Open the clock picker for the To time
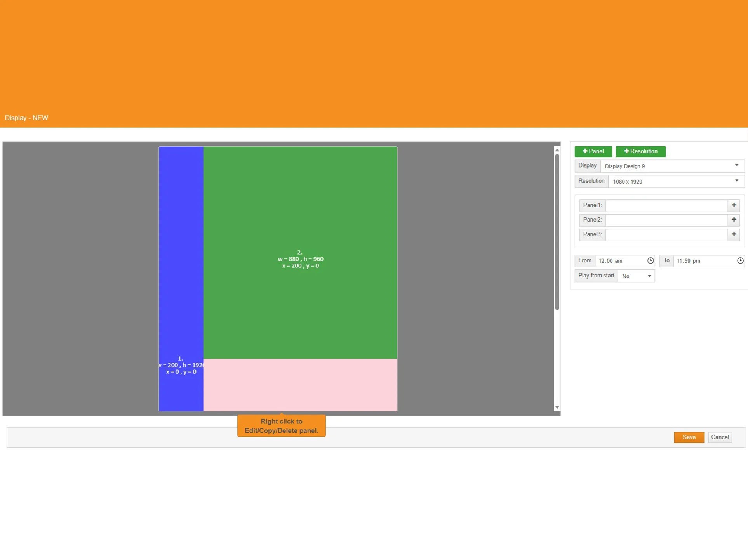 coord(740,261)
